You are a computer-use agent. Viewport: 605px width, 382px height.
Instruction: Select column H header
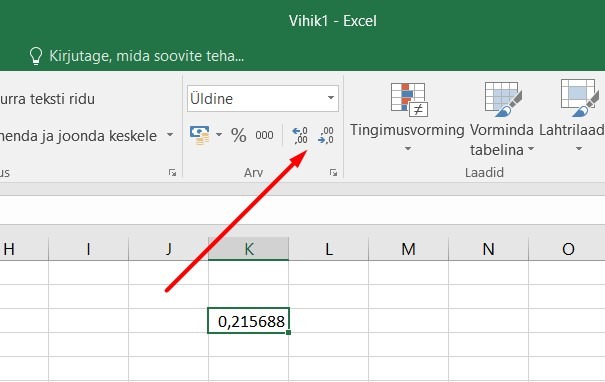tap(24, 249)
